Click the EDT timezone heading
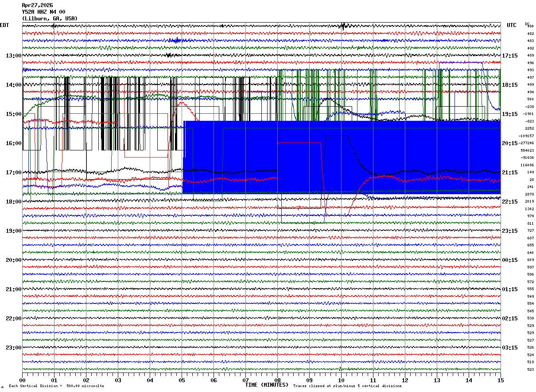The image size is (536, 392). pyautogui.click(x=4, y=25)
